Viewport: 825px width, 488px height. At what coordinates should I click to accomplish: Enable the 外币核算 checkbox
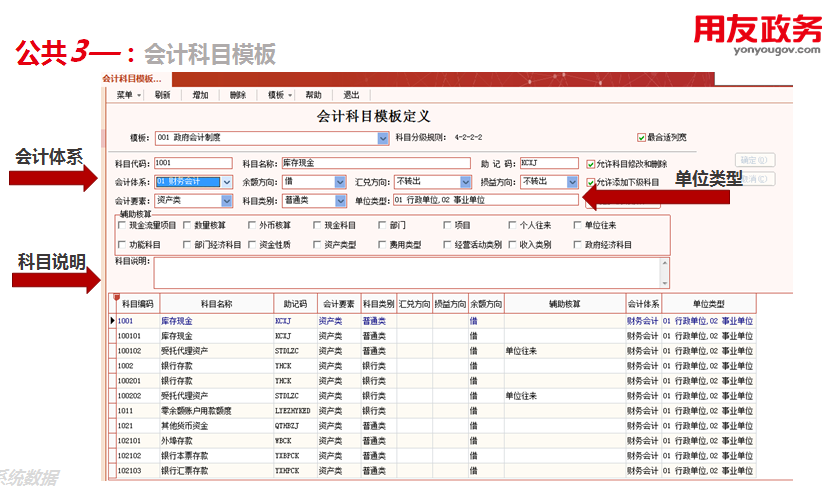[x=251, y=225]
